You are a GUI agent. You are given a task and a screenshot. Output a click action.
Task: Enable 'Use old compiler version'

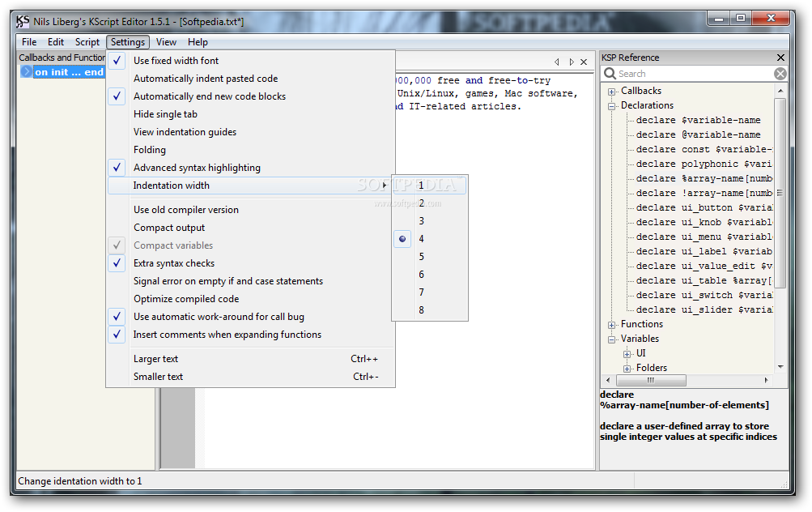click(x=251, y=210)
